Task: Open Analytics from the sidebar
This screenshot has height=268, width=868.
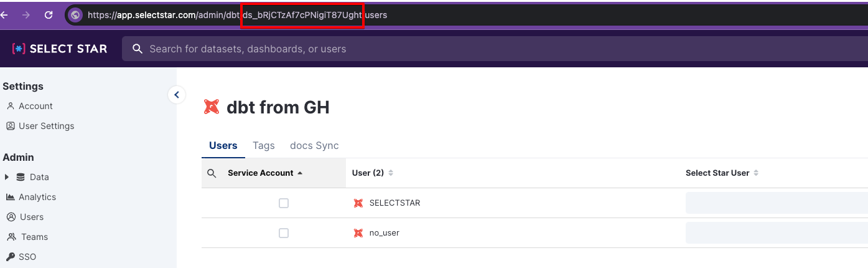Action: coord(37,197)
